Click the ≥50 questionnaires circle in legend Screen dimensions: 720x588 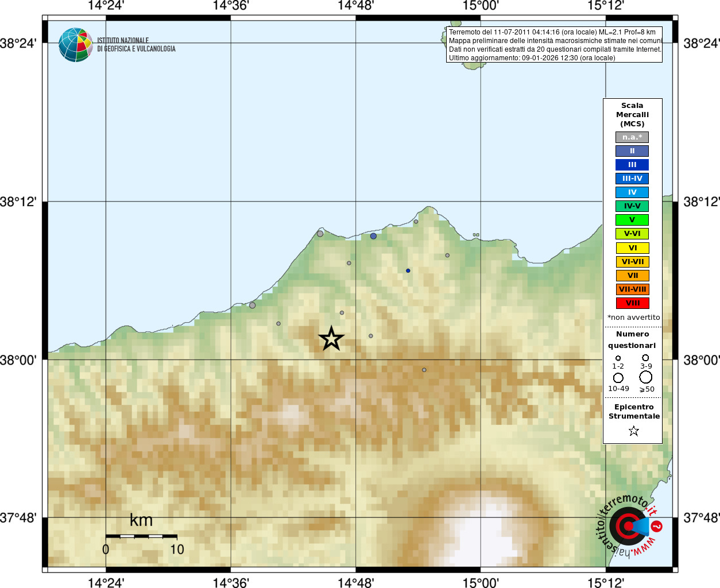pos(646,377)
